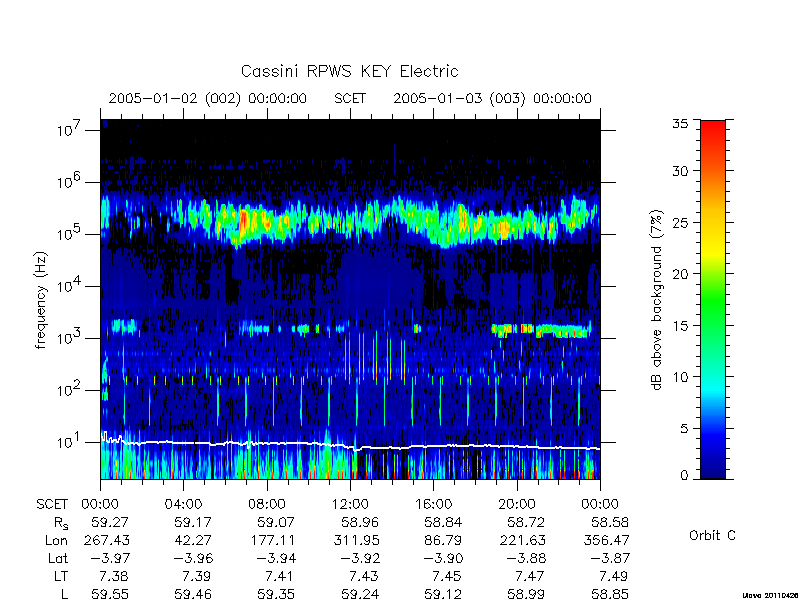Click the LT value '7.49'

point(614,576)
